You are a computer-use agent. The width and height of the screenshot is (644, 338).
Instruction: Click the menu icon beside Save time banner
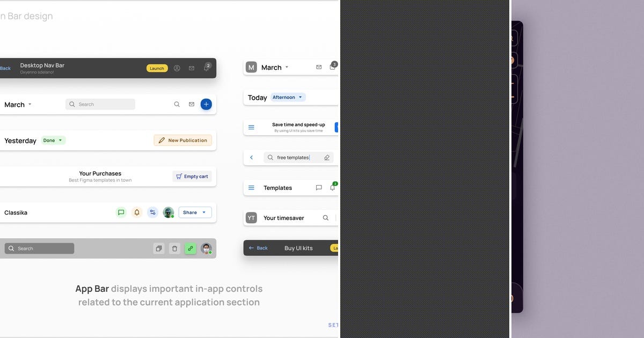251,127
